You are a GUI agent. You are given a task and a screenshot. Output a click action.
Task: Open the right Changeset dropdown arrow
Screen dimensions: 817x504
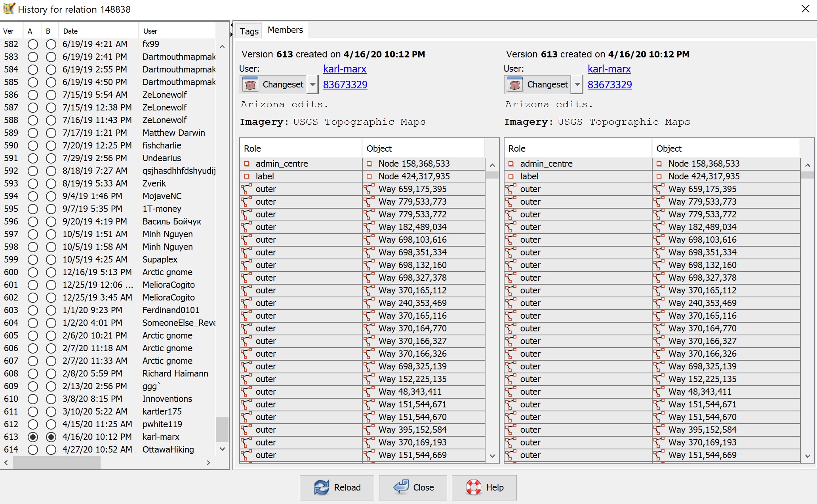coord(577,85)
